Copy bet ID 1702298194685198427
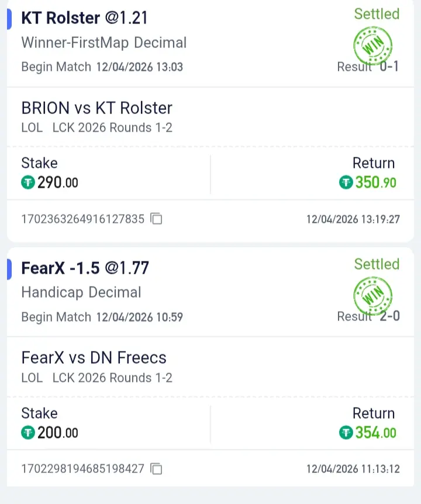 (x=156, y=469)
